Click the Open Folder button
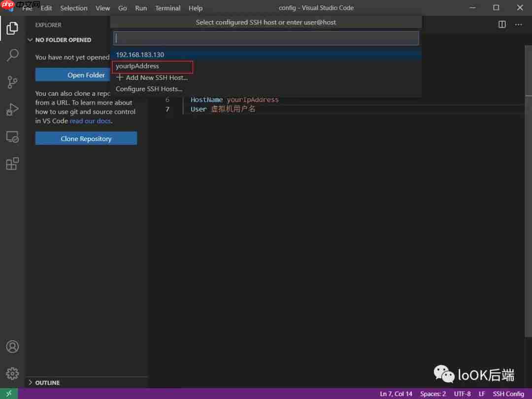 [86, 74]
